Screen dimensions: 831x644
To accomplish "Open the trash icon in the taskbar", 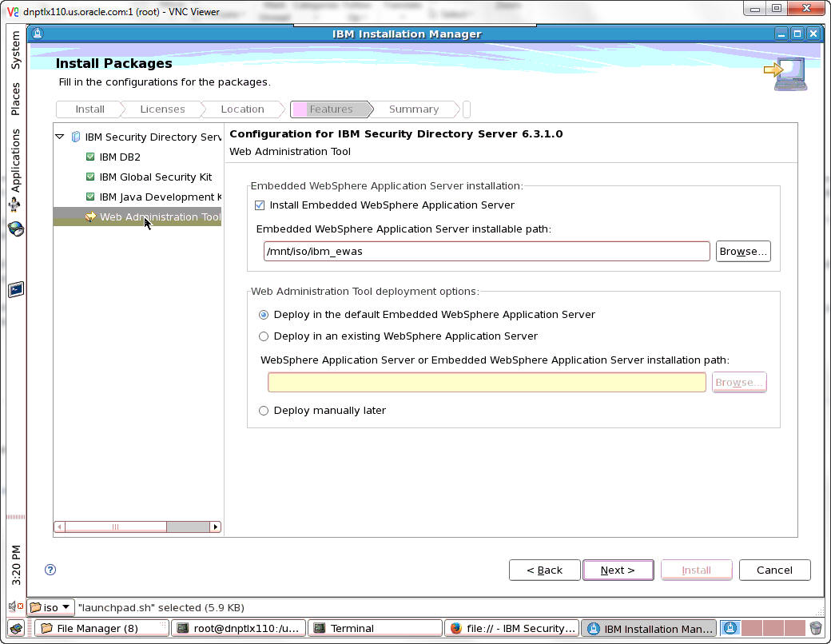I will (816, 629).
